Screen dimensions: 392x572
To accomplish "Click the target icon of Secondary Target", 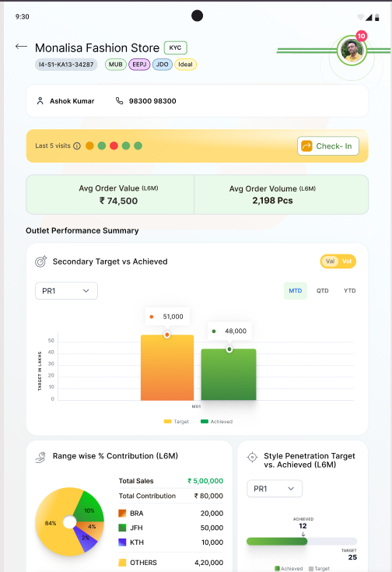I will 41,261.
